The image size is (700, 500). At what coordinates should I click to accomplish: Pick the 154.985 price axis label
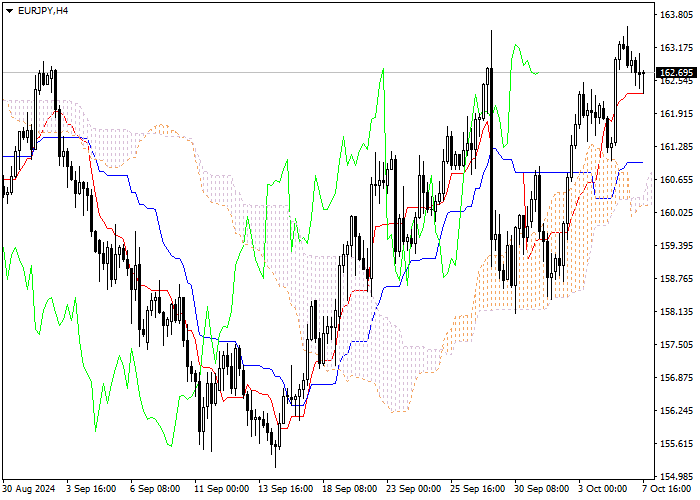(x=676, y=476)
